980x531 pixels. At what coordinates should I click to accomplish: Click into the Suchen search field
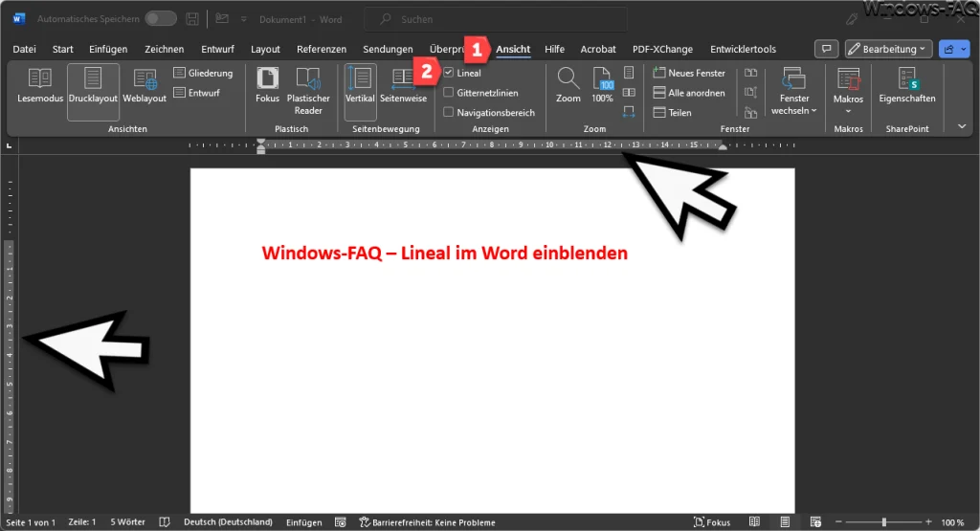tap(496, 19)
